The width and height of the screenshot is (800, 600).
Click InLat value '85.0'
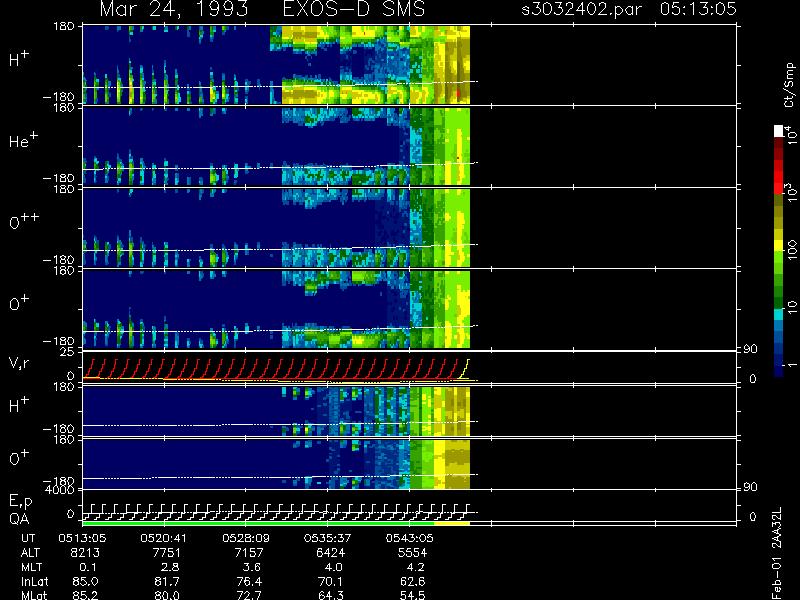tap(85, 582)
